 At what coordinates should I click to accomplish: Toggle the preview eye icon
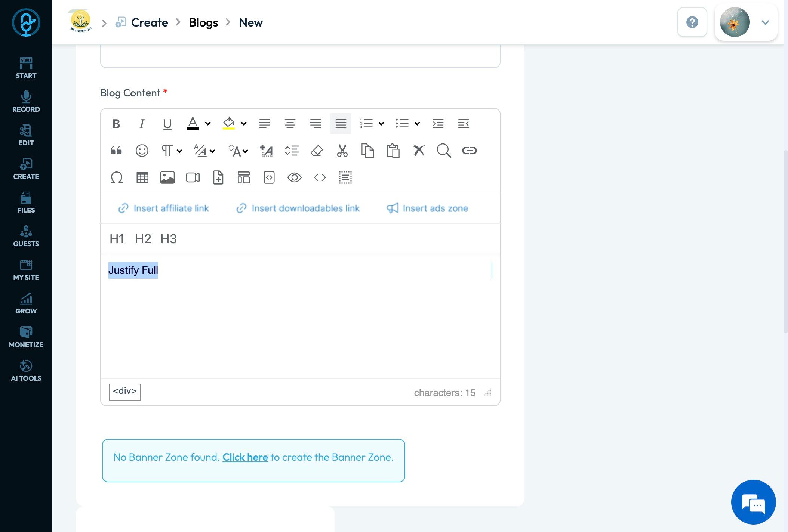coord(295,177)
